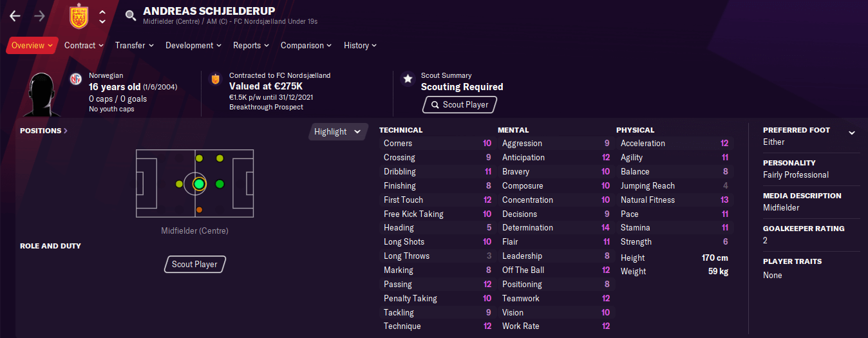Click the player silhouette portrait

pos(41,94)
